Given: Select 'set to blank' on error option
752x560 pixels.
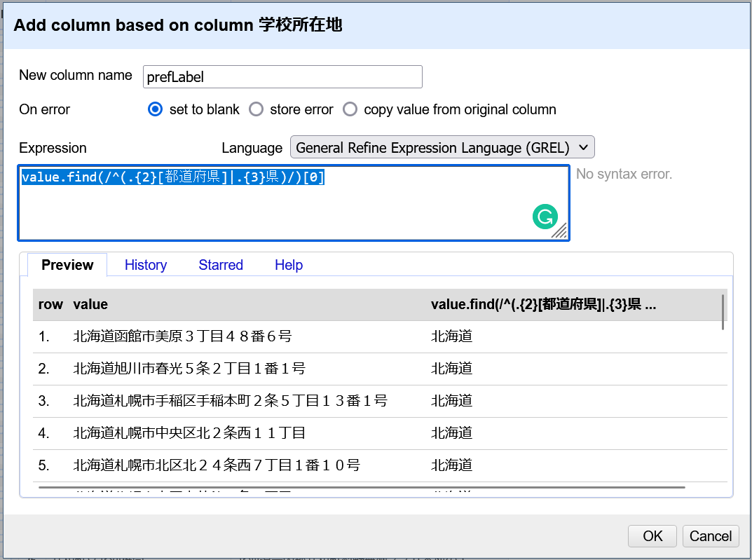Looking at the screenshot, I should pos(155,109).
